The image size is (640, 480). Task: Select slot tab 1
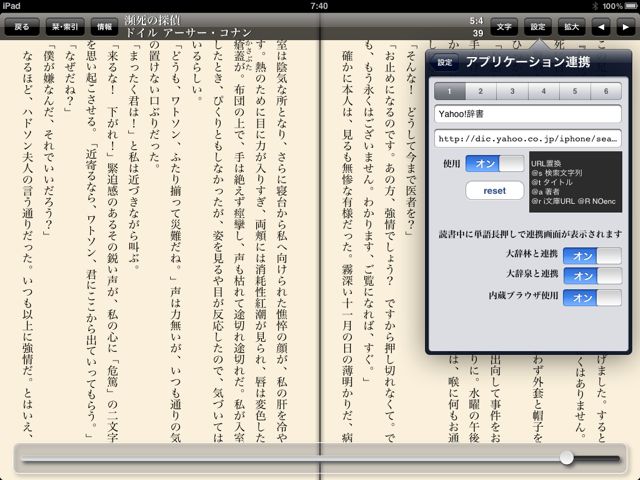click(x=450, y=91)
